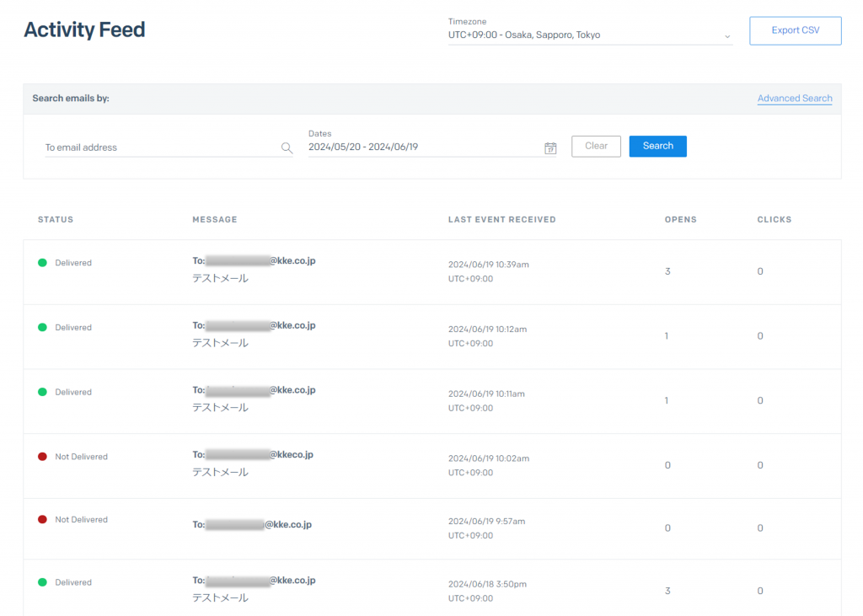Image resolution: width=863 pixels, height=616 pixels.
Task: Click red status dot of 10:02am email
Action: [42, 457]
